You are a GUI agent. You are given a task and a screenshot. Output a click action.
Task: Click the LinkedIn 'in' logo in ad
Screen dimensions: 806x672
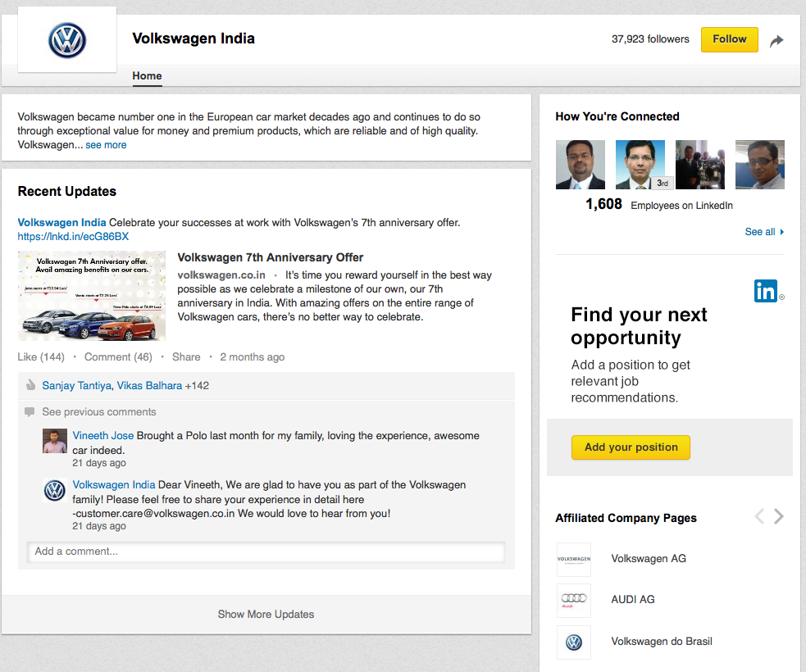coord(766,291)
